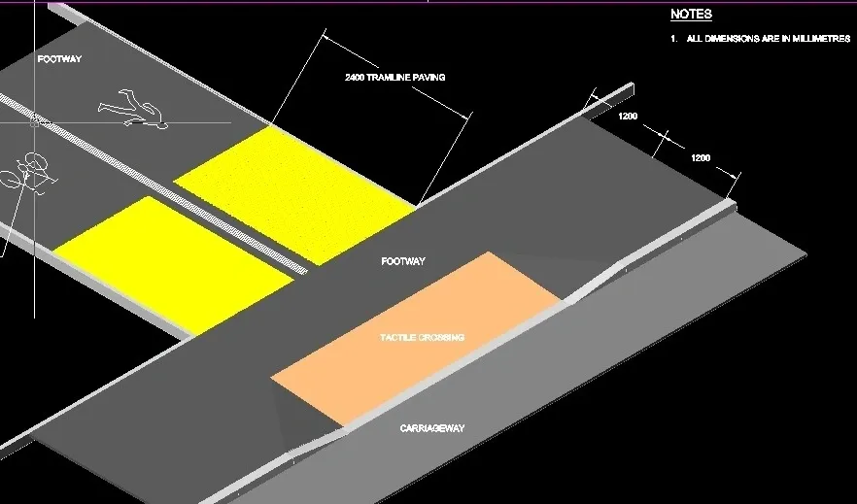Click the hatched divider strip between lanes
The height and width of the screenshot is (504, 857).
point(154,184)
